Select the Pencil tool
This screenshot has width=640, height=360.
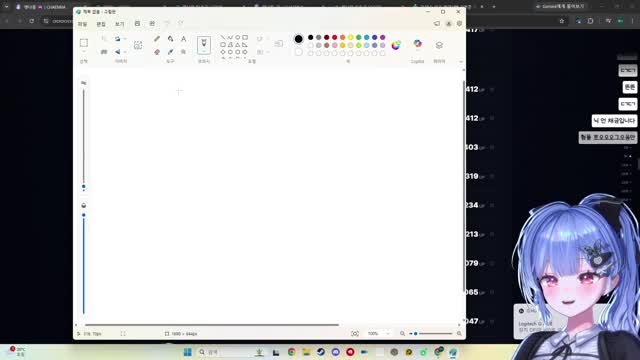pyautogui.click(x=157, y=39)
